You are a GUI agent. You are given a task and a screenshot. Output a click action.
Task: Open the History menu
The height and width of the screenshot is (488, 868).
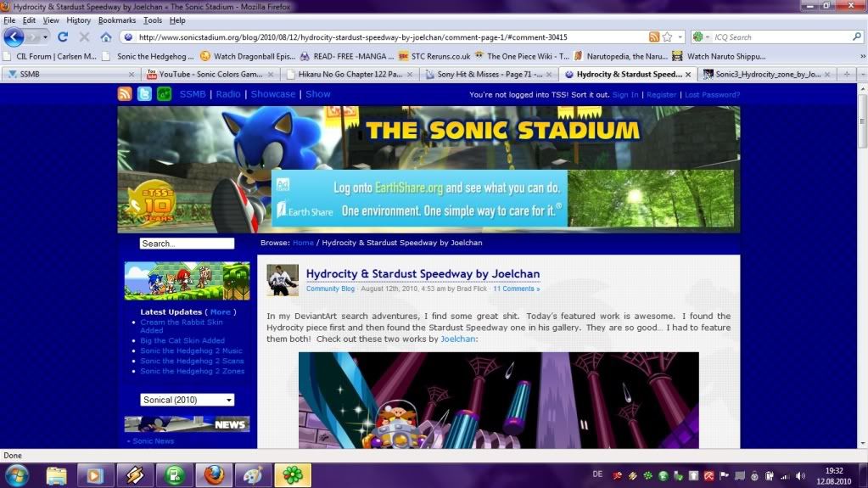click(79, 20)
